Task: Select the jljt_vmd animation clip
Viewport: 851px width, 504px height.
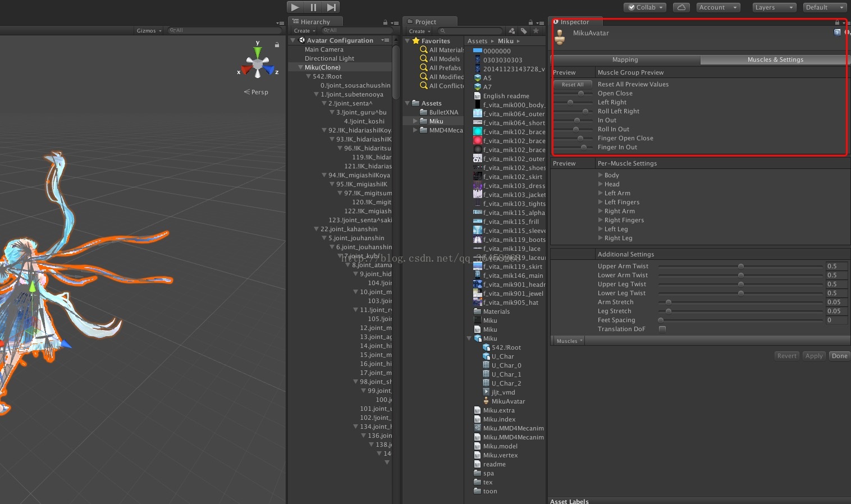Action: click(498, 392)
